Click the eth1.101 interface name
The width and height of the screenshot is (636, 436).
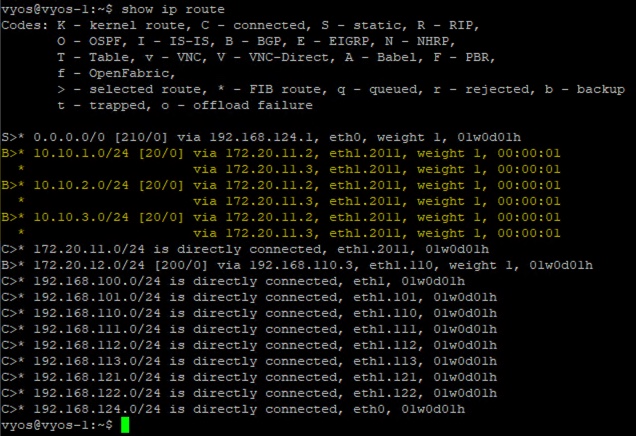pyautogui.click(x=385, y=297)
